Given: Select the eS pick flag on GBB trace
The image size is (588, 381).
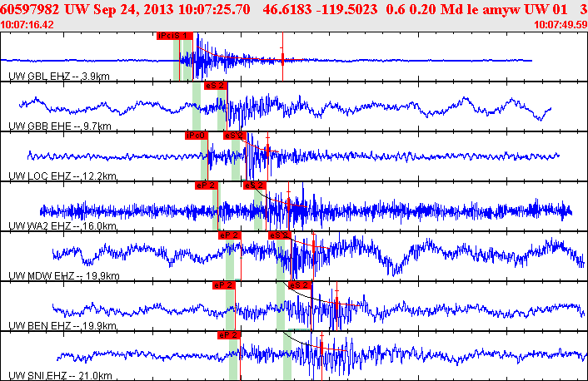Looking at the screenshot, I should coord(214,85).
